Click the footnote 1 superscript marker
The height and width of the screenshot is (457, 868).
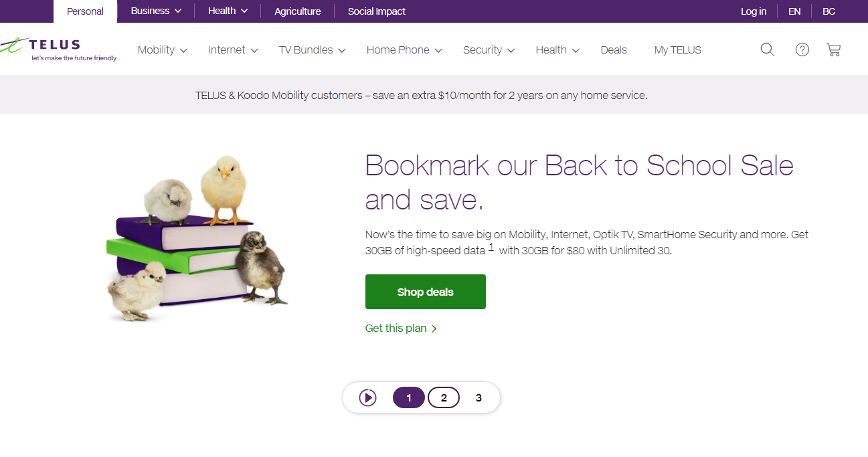491,248
